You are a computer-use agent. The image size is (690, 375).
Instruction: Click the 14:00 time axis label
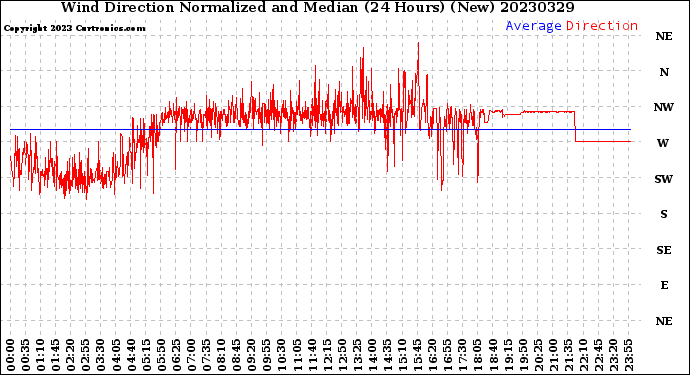pyautogui.click(x=372, y=355)
